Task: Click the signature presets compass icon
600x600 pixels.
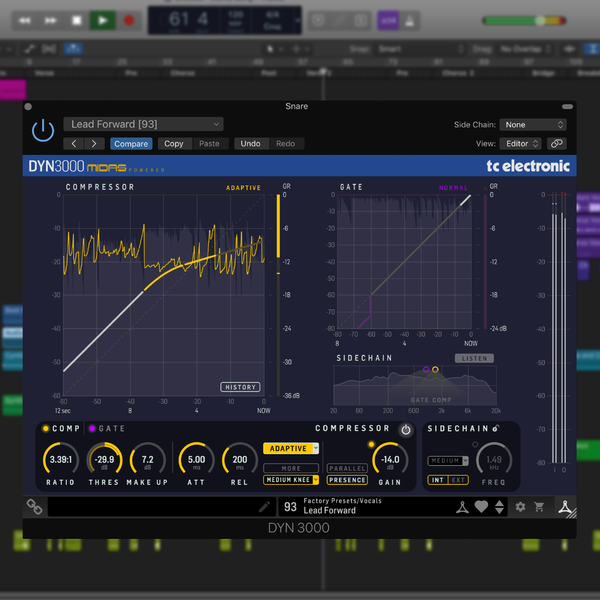Action: point(462,507)
